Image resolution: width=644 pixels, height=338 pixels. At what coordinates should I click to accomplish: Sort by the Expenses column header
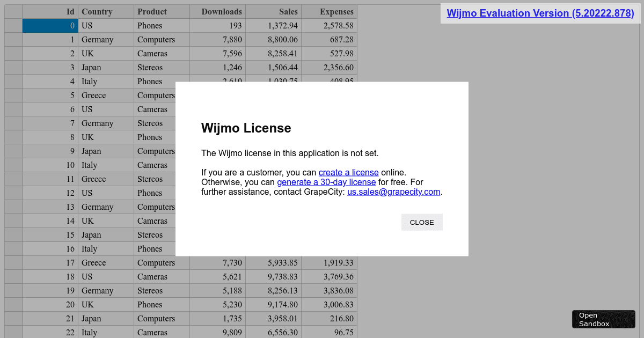330,12
